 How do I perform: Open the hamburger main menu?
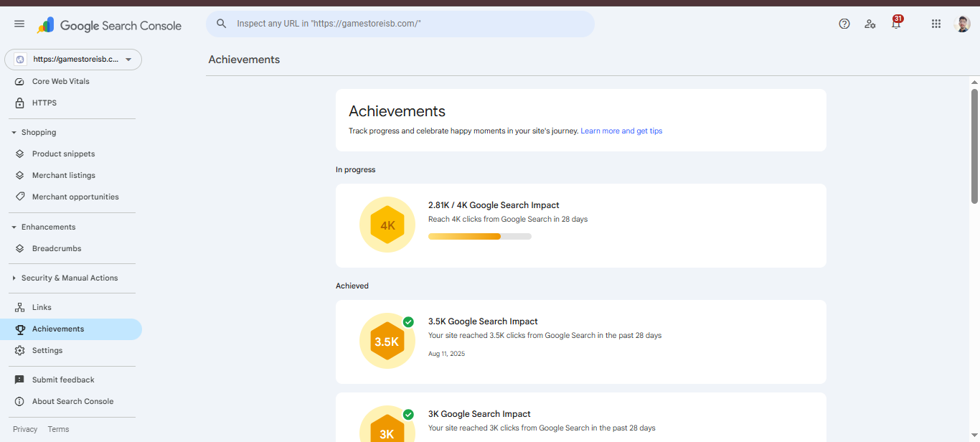(x=19, y=24)
